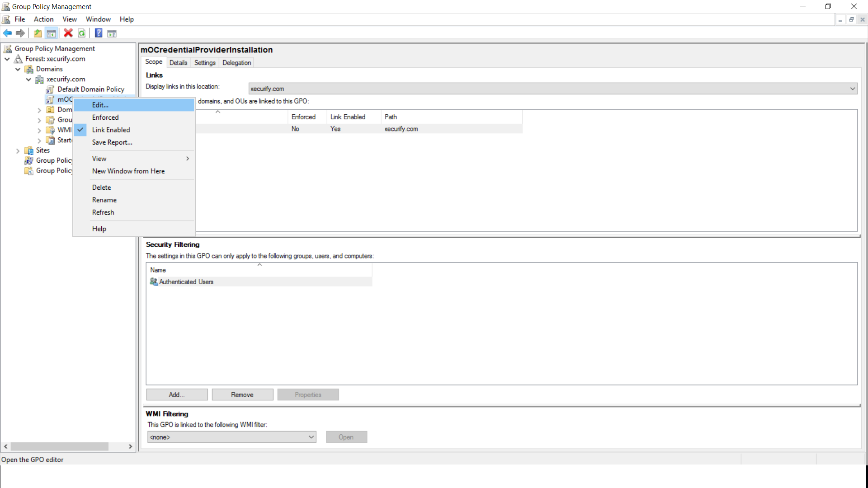Collapse the Forest: xecurify.com node
Image resolution: width=868 pixels, height=488 pixels.
pos(7,59)
